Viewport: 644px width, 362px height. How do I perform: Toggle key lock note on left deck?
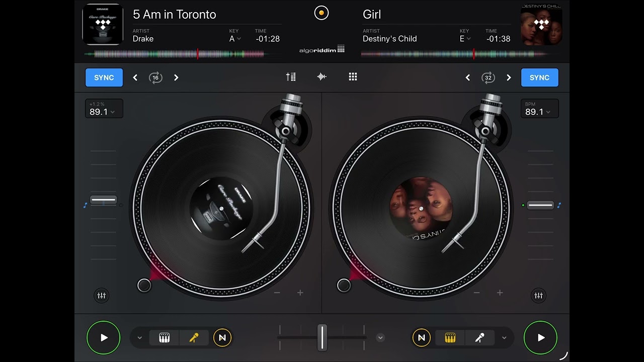pyautogui.click(x=85, y=205)
